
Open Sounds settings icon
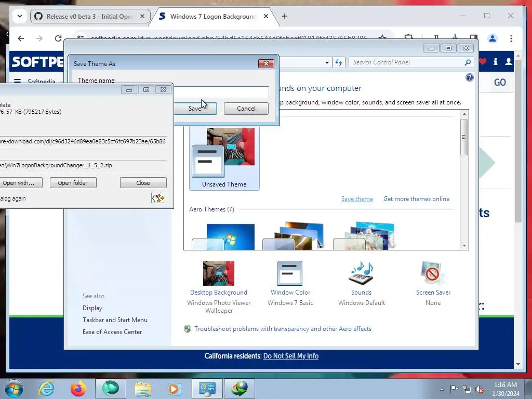361,273
